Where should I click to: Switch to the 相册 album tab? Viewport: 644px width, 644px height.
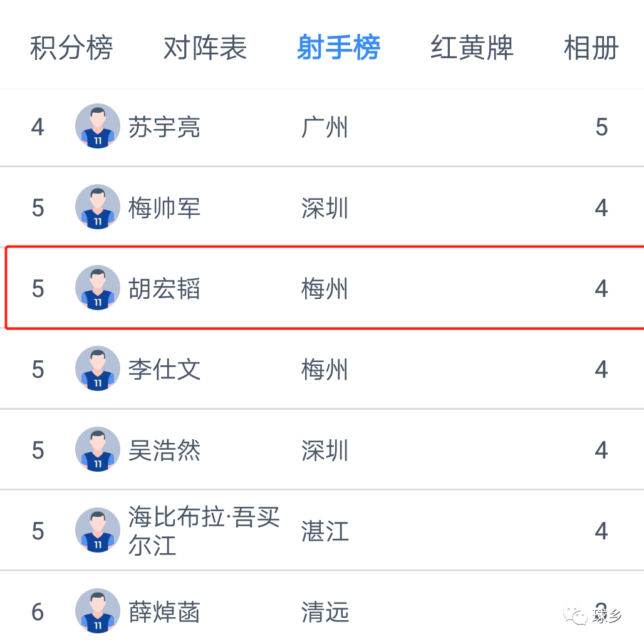591,48
